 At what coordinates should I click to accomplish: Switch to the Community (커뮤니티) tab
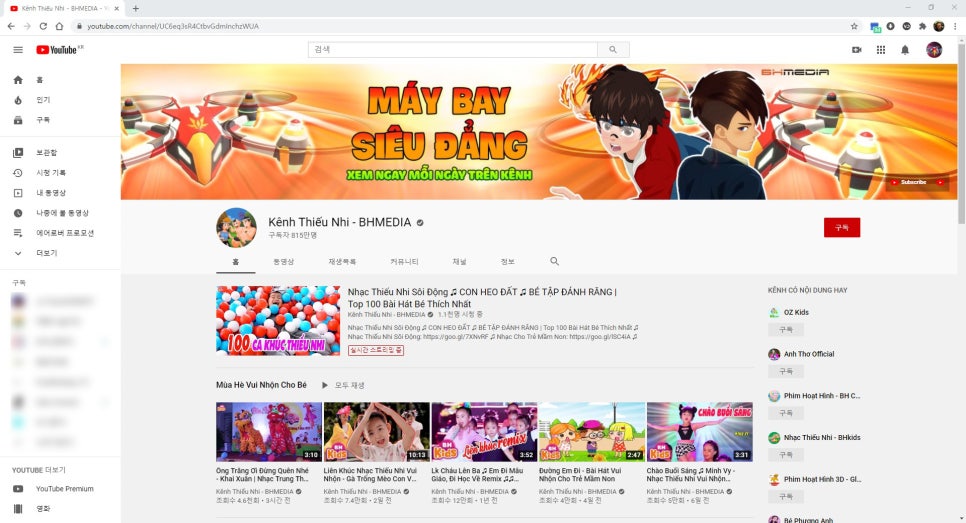point(404,262)
